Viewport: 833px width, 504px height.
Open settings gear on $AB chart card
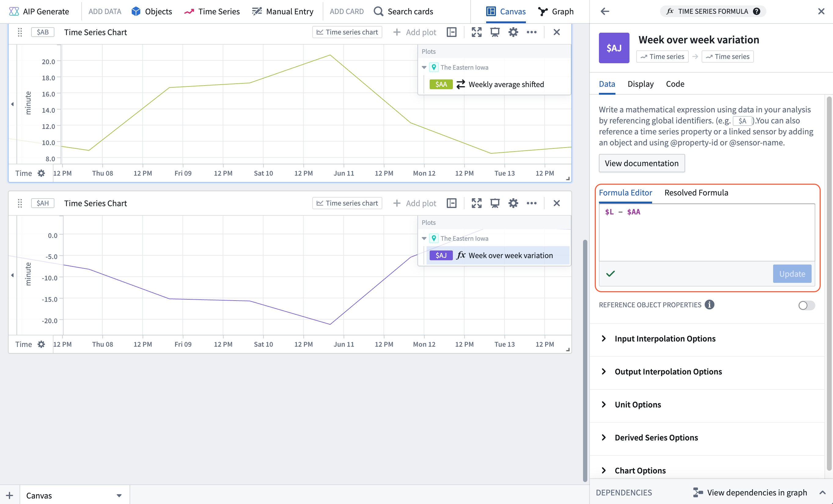[513, 32]
